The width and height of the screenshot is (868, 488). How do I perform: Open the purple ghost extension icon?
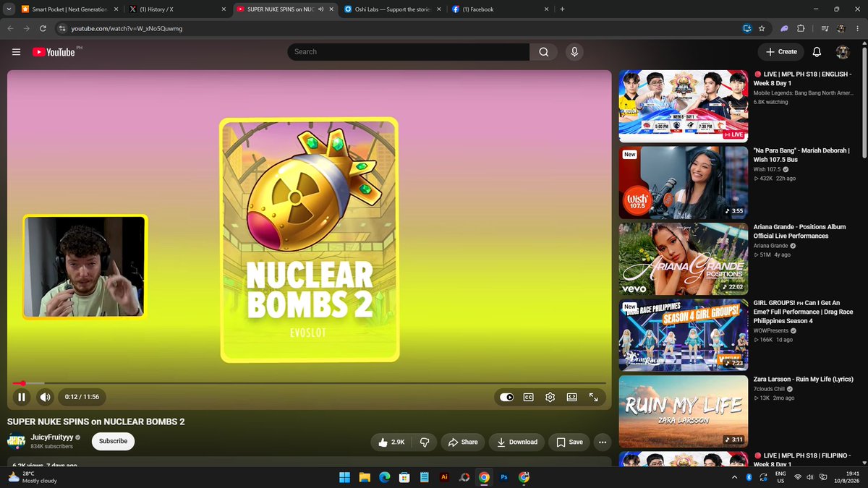pos(784,28)
